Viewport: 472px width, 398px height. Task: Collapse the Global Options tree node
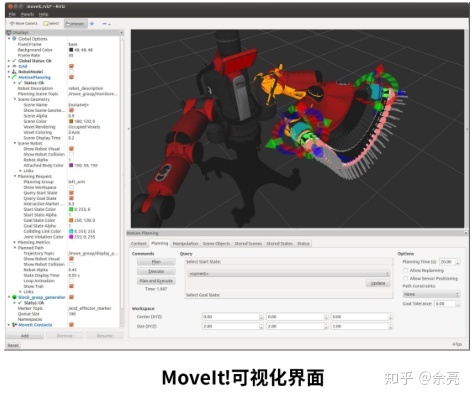point(9,39)
